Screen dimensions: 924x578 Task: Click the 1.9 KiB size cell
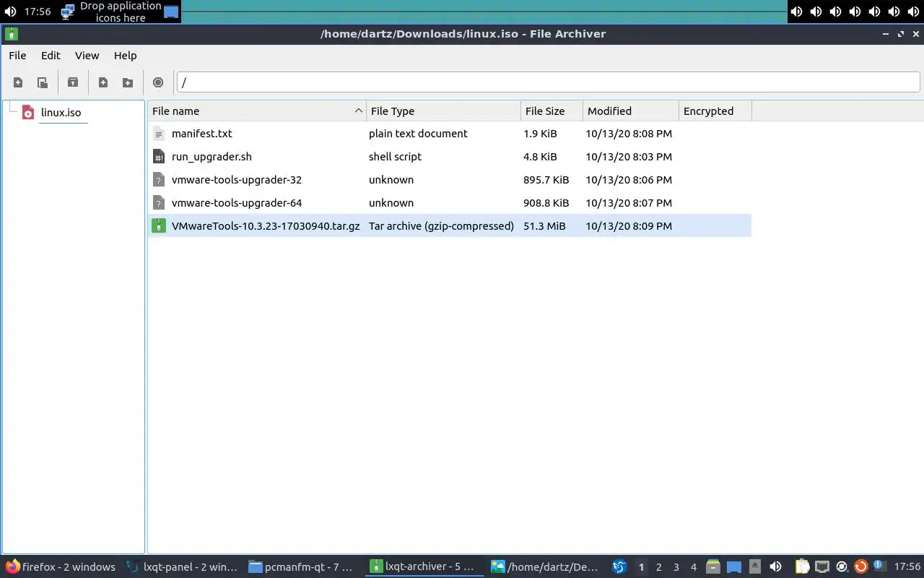coord(540,134)
